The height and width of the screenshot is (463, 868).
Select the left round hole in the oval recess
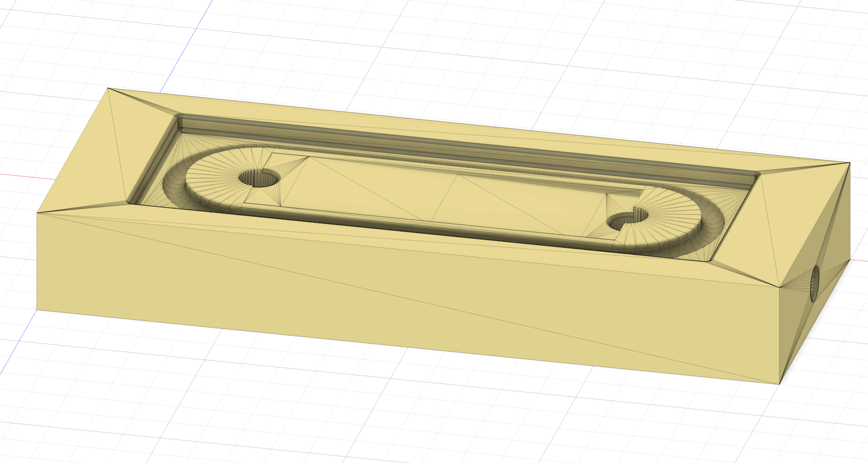259,177
